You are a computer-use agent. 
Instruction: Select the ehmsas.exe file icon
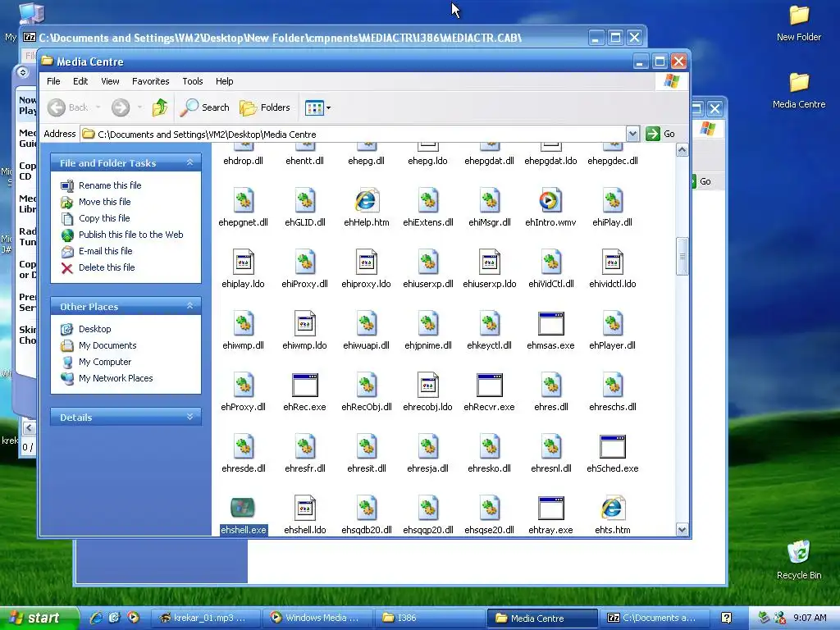[550, 323]
